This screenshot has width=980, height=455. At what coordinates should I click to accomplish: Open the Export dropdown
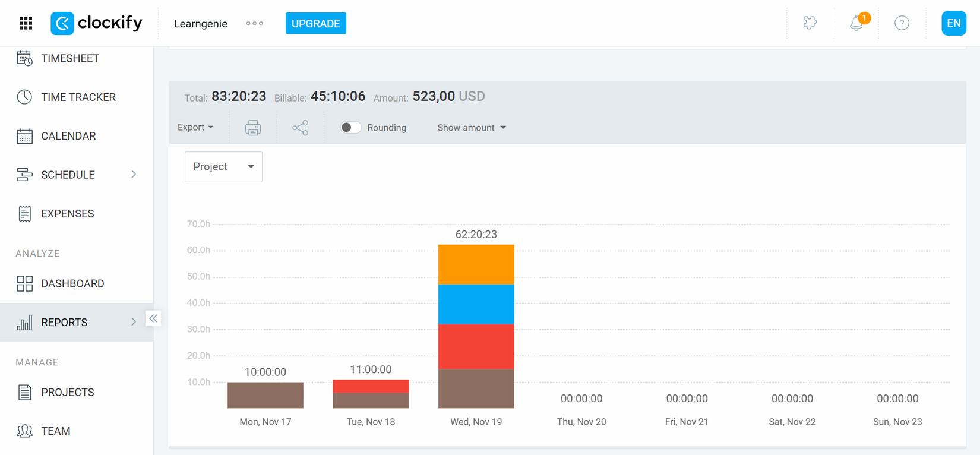point(195,128)
